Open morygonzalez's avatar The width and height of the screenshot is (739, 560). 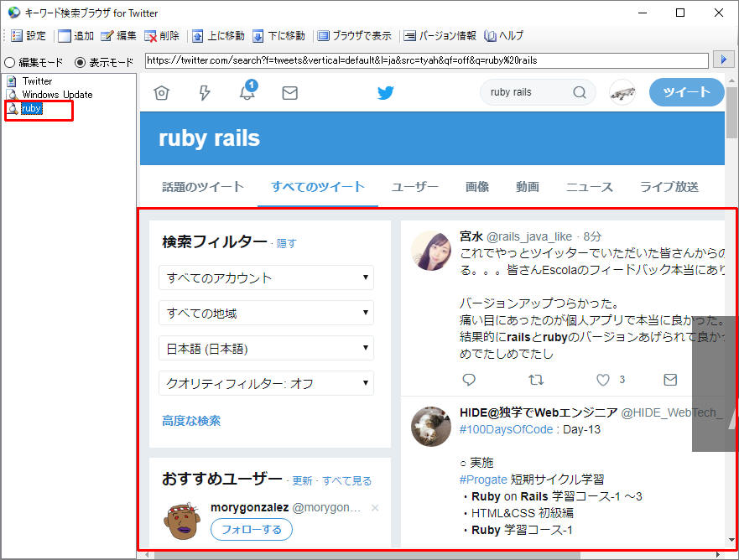182,521
